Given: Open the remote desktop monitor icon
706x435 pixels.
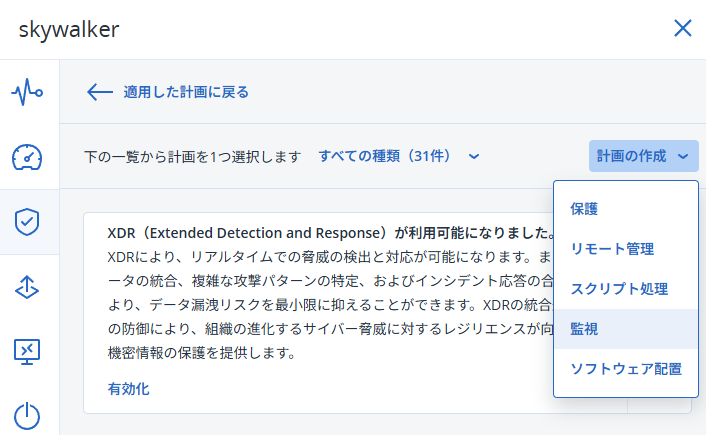Looking at the screenshot, I should pyautogui.click(x=27, y=352).
